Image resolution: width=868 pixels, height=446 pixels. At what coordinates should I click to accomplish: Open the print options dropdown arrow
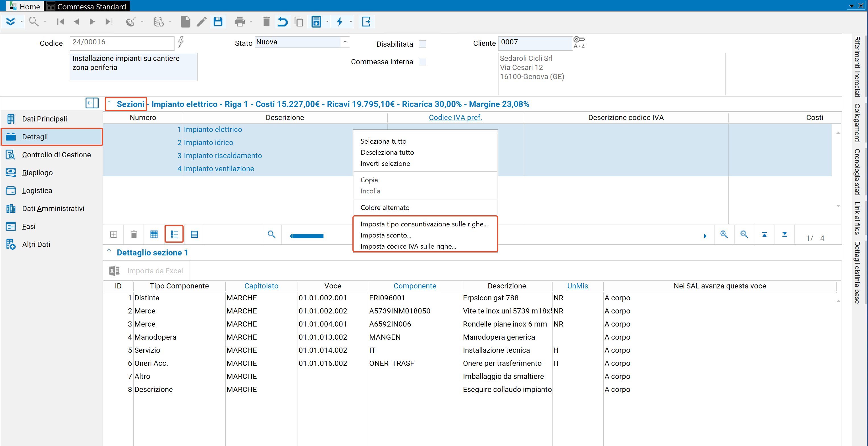(x=251, y=22)
